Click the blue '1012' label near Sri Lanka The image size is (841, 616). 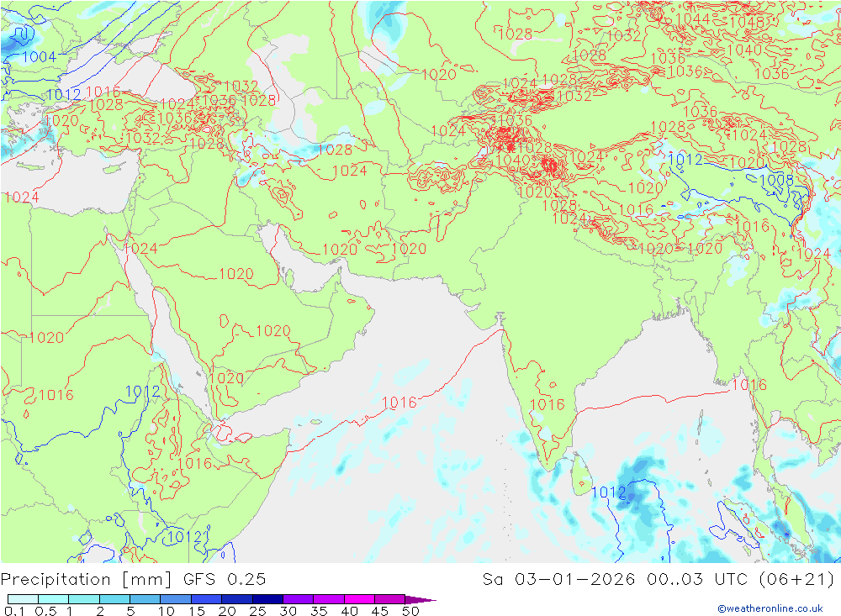[x=608, y=492]
